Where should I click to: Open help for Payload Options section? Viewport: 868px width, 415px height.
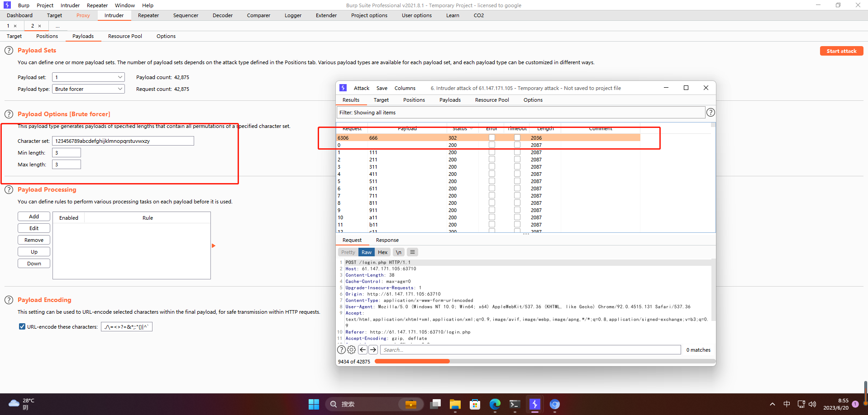[9, 114]
